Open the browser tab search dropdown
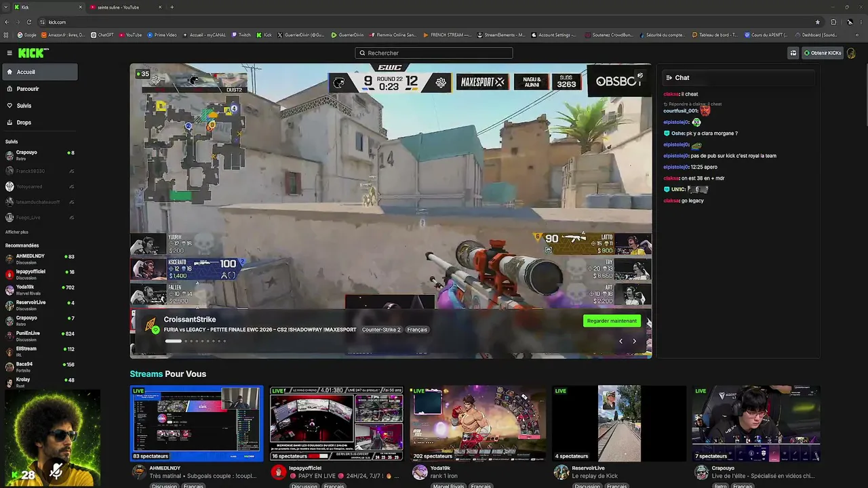This screenshot has height=488, width=868. click(5, 7)
